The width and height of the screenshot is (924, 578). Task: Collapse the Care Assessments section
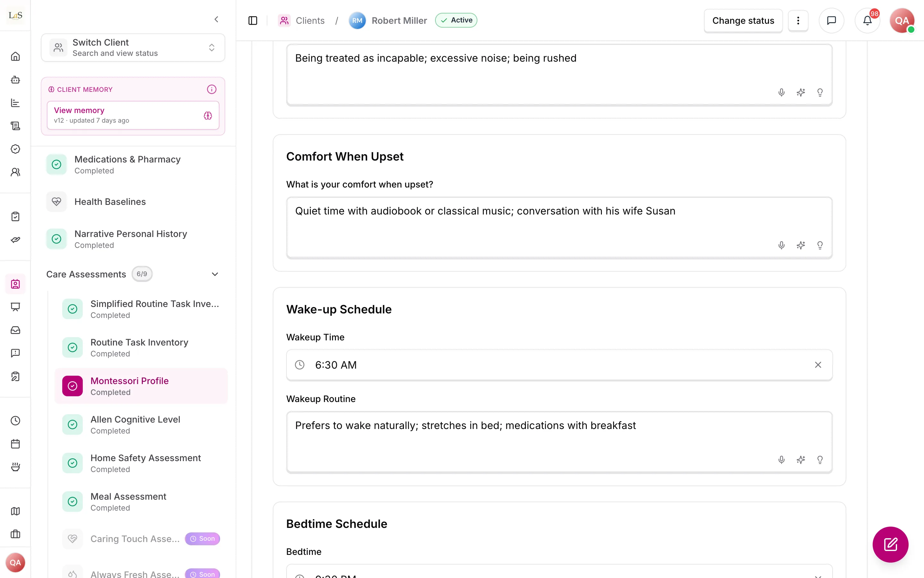click(215, 274)
